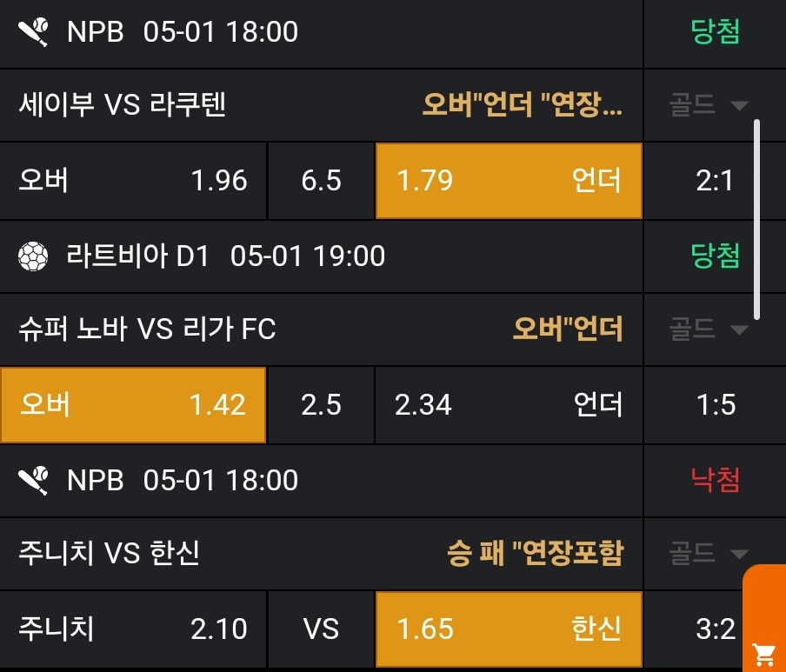Viewport: 786px width, 672px height.
Task: Expand the 골드 dropdown for 세이부 VS 라쿠텐
Action: [709, 105]
